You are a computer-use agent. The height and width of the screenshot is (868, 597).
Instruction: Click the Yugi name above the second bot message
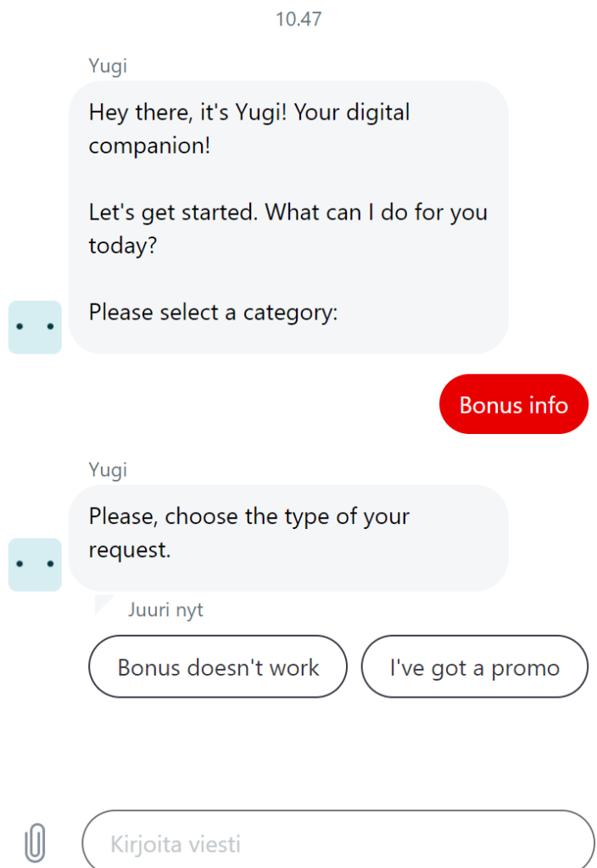[x=108, y=470]
